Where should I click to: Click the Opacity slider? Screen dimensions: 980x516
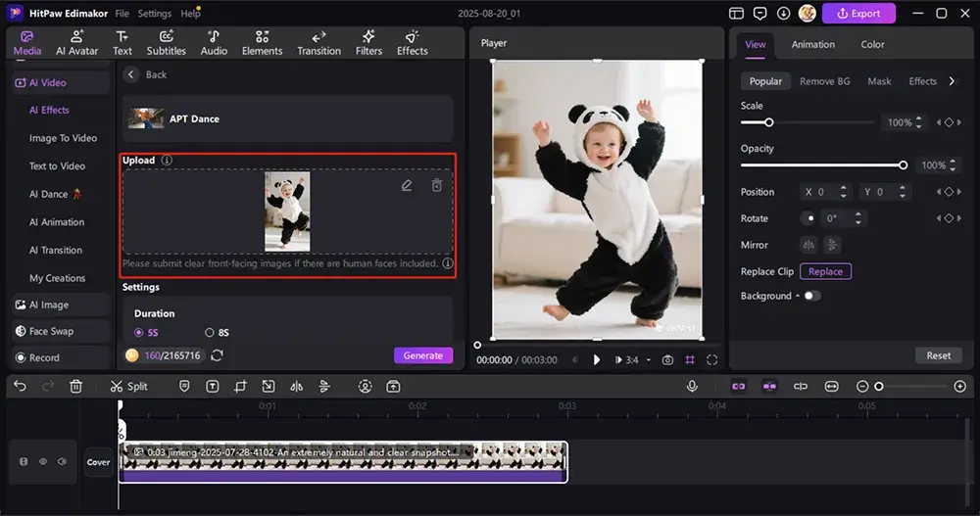pyautogui.click(x=824, y=165)
